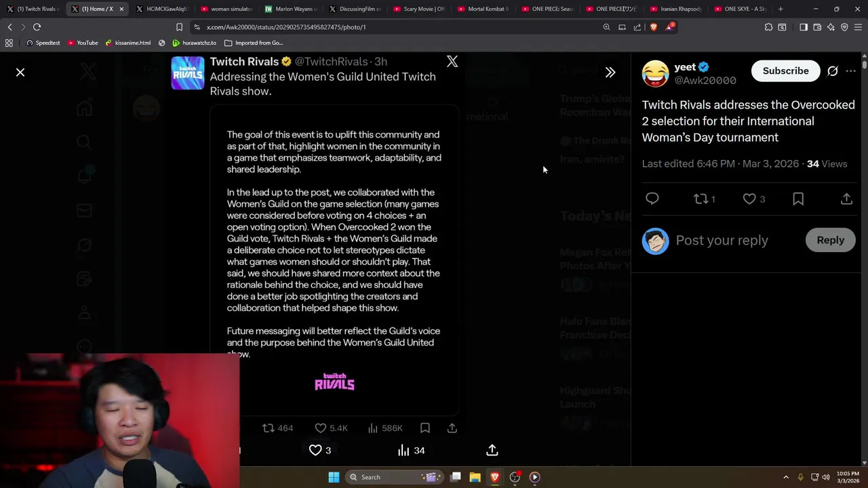This screenshot has width=868, height=488.
Task: Expand the Imported from Go... bookmarks folder
Action: pyautogui.click(x=254, y=43)
